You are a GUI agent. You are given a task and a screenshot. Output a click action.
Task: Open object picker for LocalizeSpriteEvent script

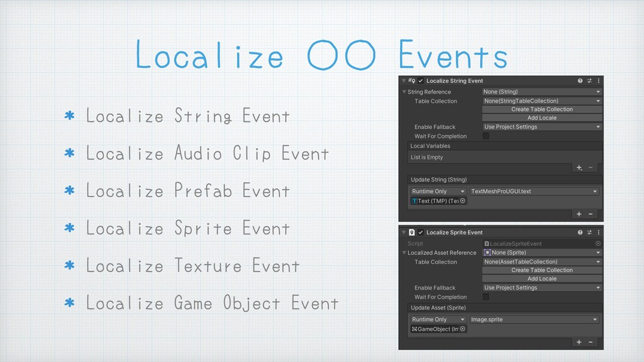(598, 243)
